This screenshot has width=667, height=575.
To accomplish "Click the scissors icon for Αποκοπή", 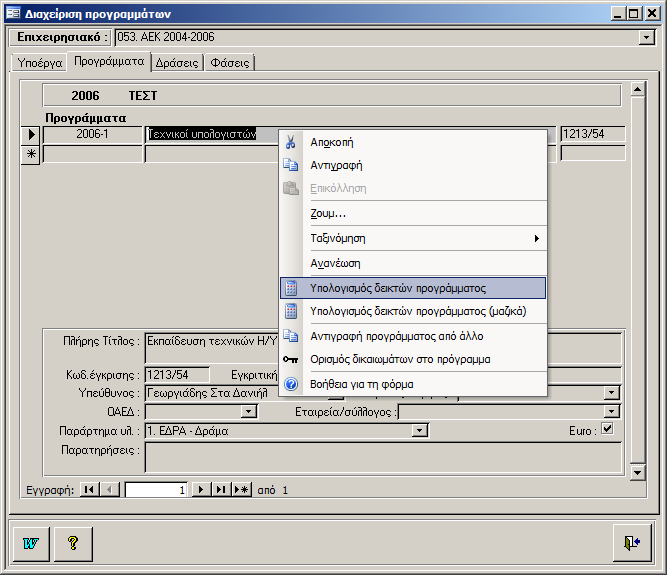I will 291,142.
